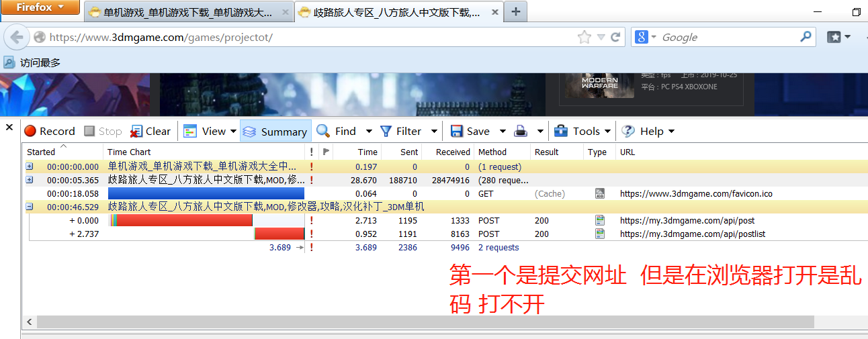The width and height of the screenshot is (868, 339).
Task: Click the Find magnifier icon
Action: coord(324,131)
